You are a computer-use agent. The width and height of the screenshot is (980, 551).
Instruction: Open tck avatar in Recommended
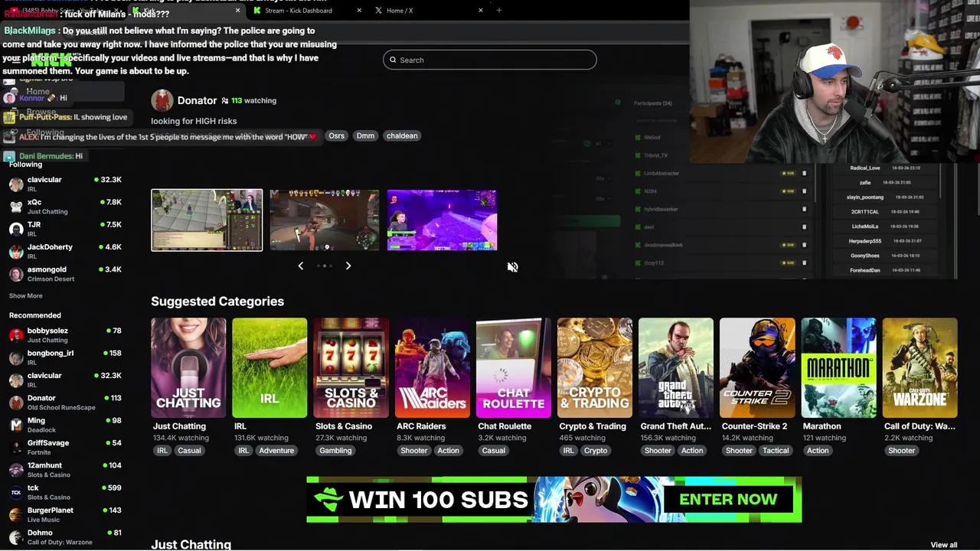[x=15, y=493]
